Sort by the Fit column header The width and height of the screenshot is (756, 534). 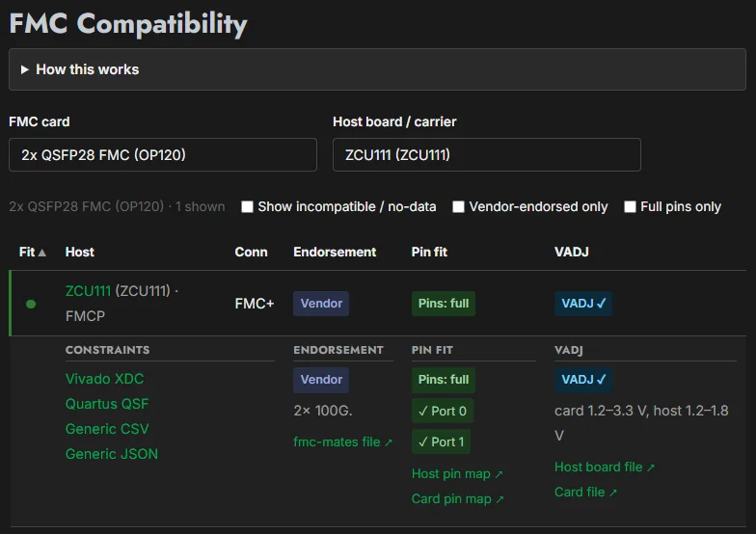(x=27, y=252)
